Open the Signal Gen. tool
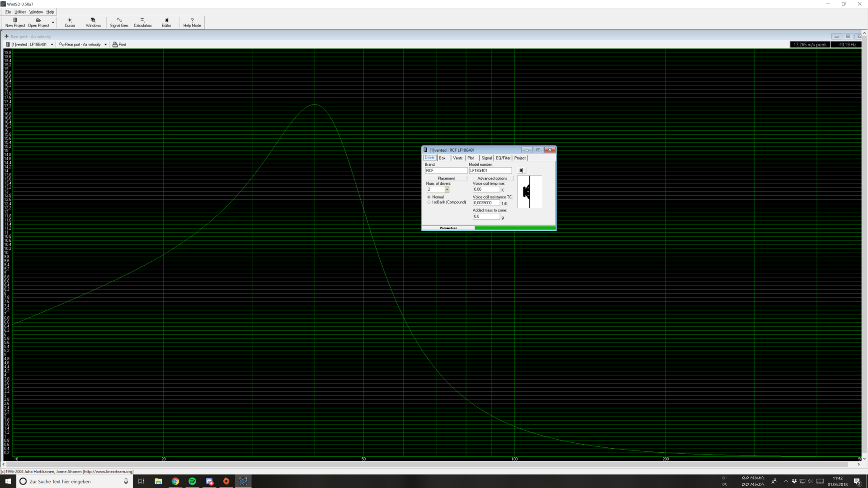 [x=119, y=22]
